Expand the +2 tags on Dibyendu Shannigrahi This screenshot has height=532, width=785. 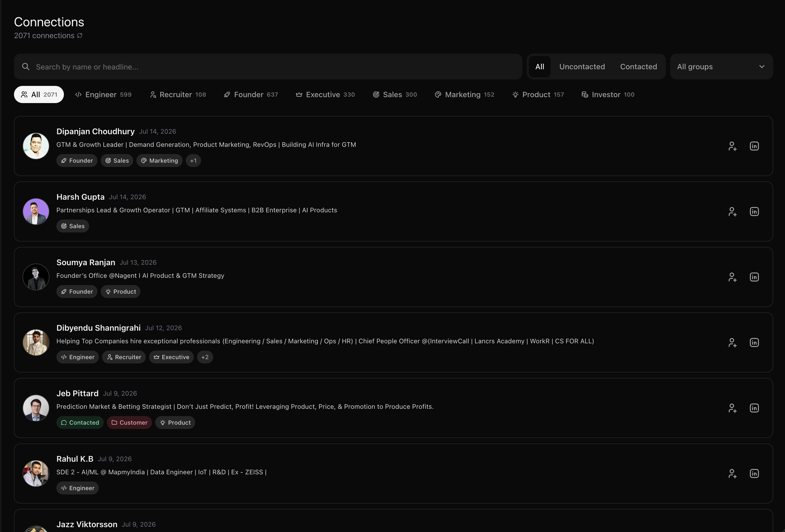pyautogui.click(x=205, y=357)
